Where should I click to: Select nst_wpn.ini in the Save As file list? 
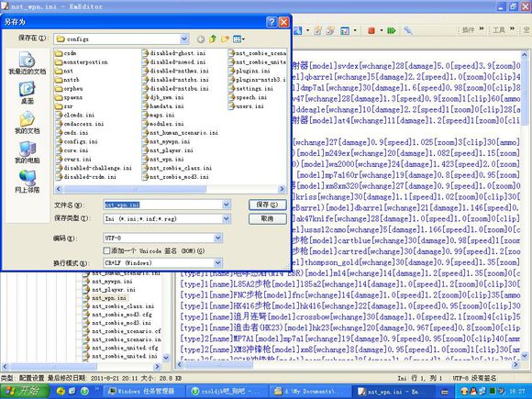(163, 159)
